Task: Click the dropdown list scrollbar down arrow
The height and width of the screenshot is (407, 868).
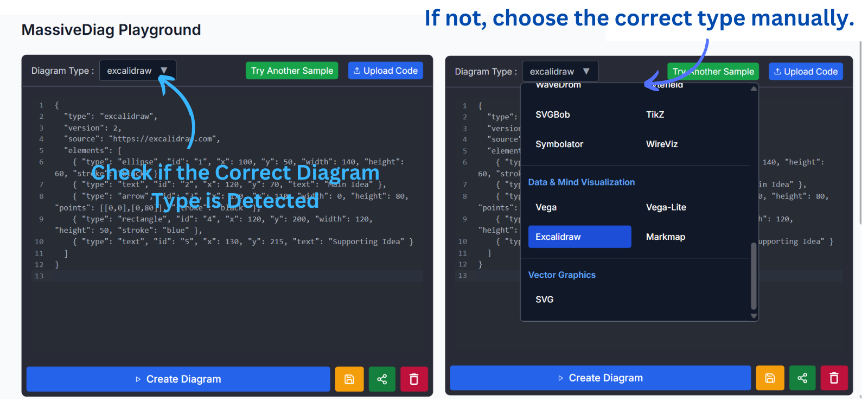Action: point(754,316)
